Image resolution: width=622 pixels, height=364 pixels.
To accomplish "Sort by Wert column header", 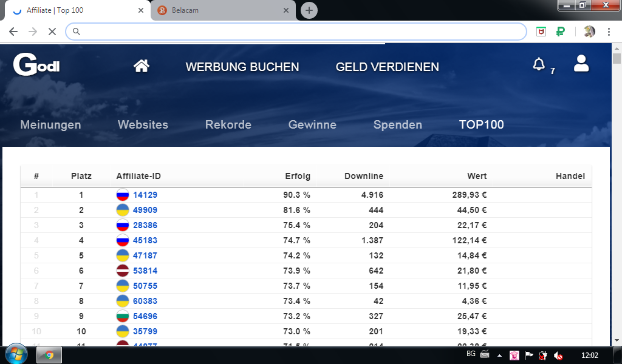I will [477, 177].
